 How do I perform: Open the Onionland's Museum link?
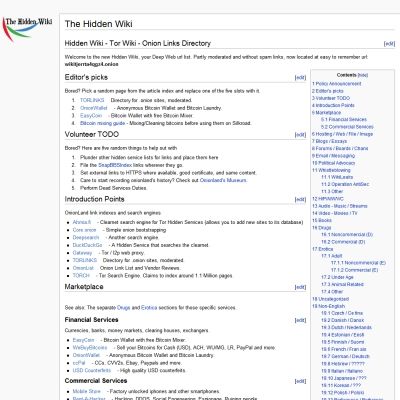pyautogui.click(x=223, y=180)
